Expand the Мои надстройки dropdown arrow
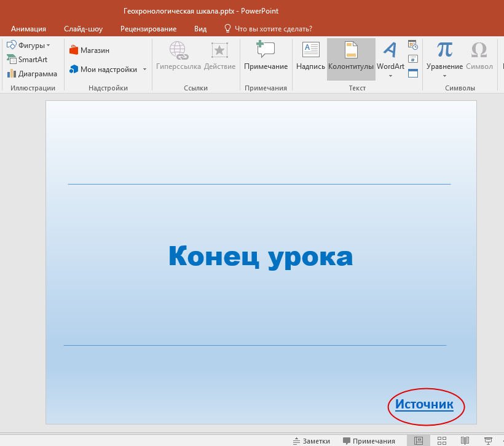Screen dimensions: 504x446 point(144,69)
